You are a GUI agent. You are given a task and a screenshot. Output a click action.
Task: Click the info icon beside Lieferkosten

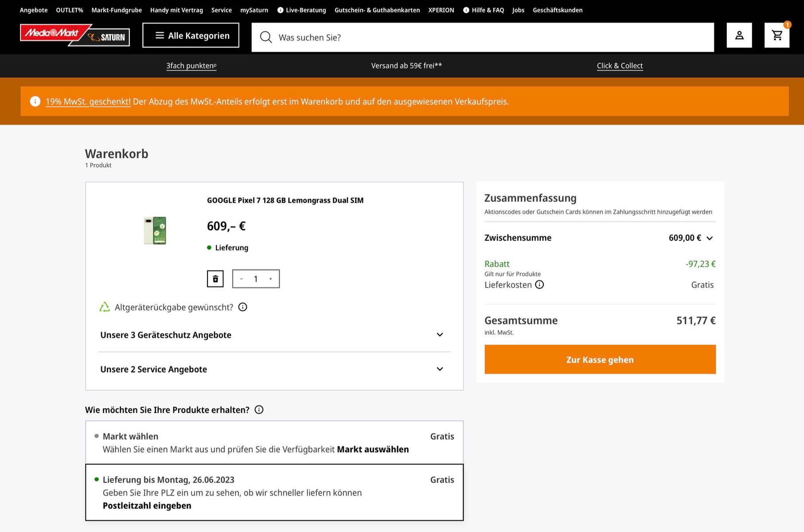539,285
